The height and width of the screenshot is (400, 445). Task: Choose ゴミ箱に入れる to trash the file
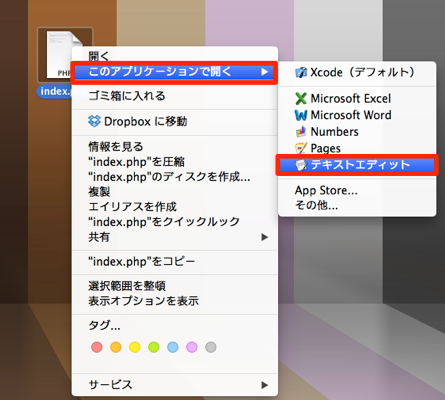[175, 96]
